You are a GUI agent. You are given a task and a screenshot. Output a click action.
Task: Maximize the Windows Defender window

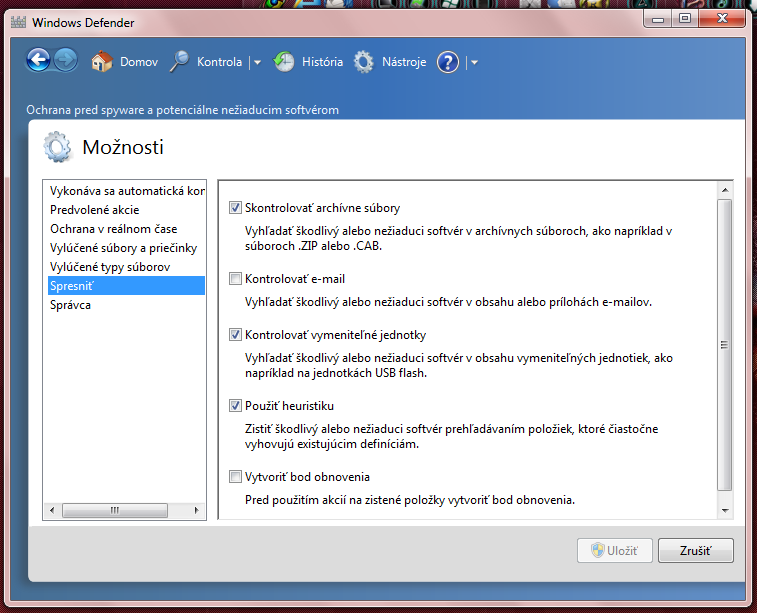pos(685,19)
